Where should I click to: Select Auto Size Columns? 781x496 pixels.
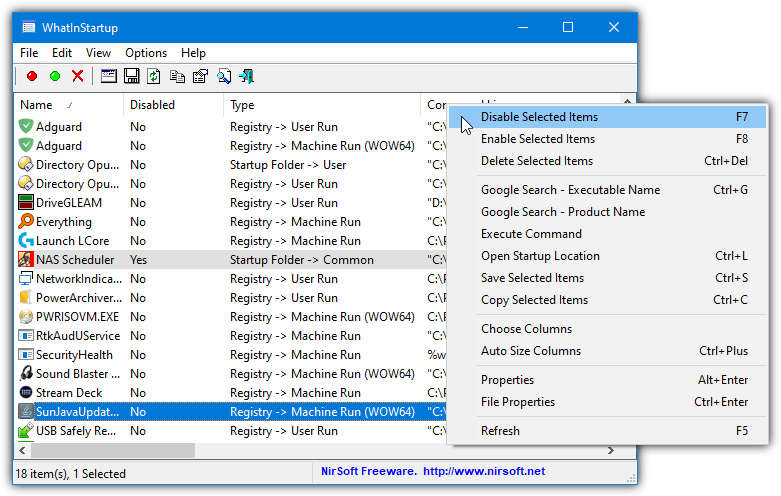point(608,351)
